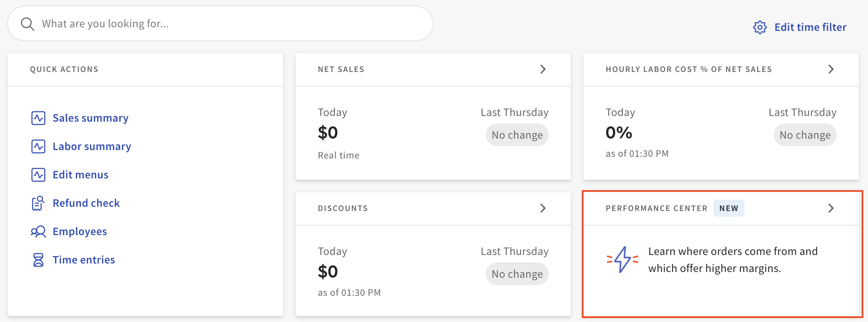Open the Sales summary quick action

pos(91,117)
